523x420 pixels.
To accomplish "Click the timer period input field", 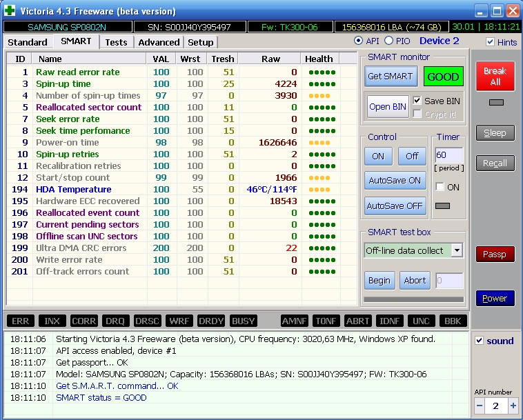I will pyautogui.click(x=448, y=155).
